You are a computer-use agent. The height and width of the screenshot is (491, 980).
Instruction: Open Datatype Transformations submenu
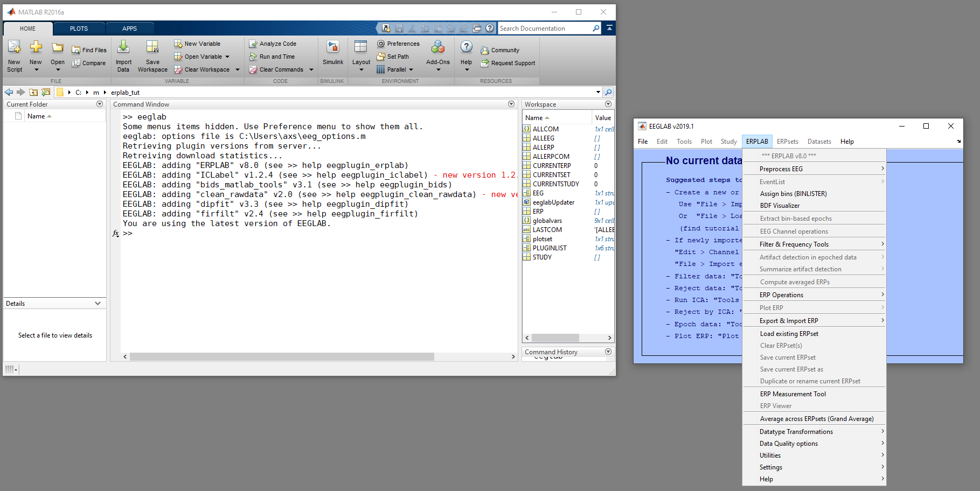tap(815, 432)
